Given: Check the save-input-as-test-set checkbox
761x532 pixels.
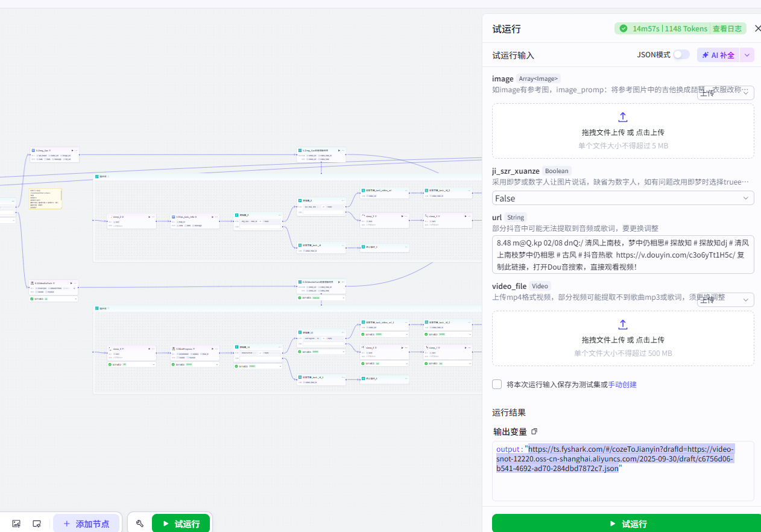Looking at the screenshot, I should click(497, 384).
